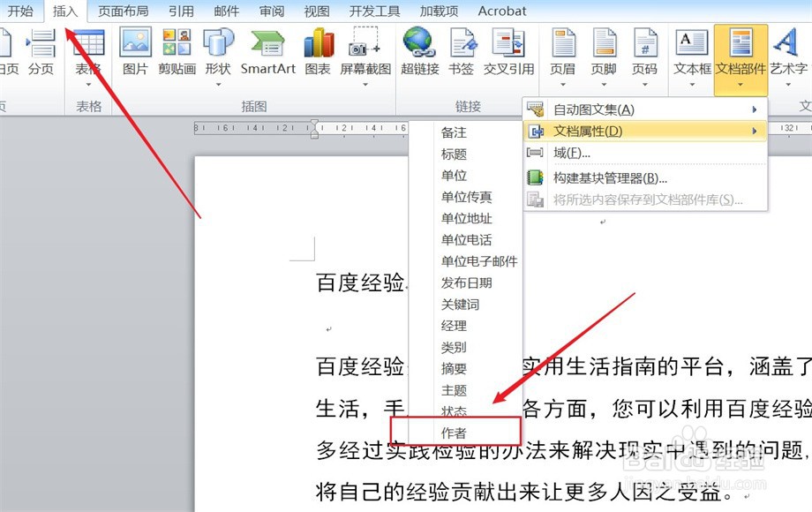Open dropdown arrow under 表格
The height and width of the screenshot is (512, 812).
coord(88,85)
